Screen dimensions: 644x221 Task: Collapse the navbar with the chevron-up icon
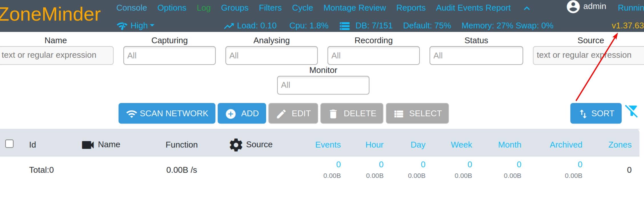[527, 9]
